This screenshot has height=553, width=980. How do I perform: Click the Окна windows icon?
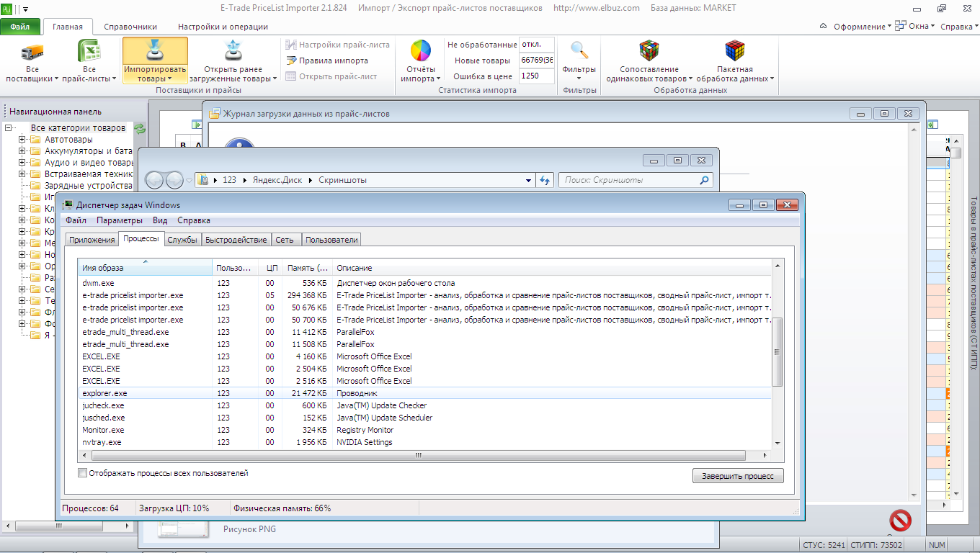point(901,26)
